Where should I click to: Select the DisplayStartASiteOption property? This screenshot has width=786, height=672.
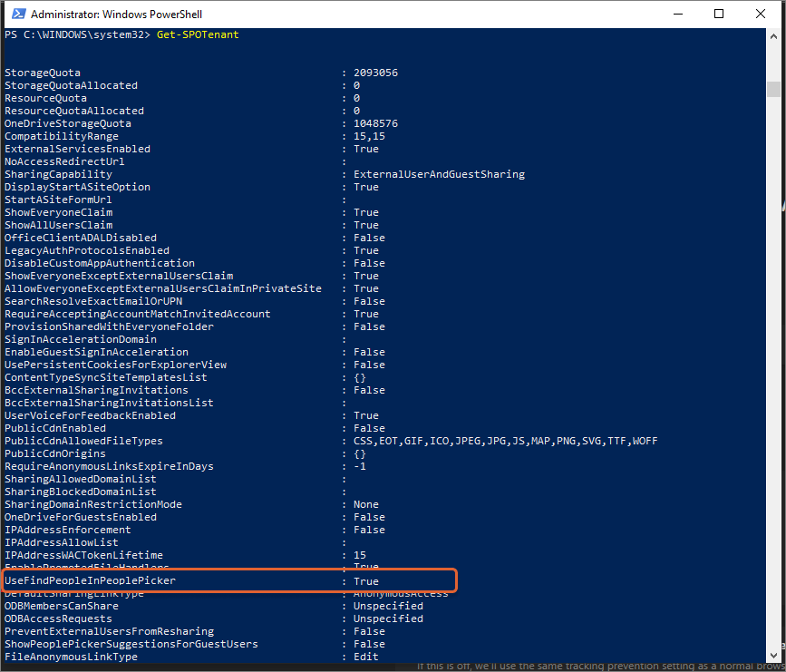click(77, 187)
